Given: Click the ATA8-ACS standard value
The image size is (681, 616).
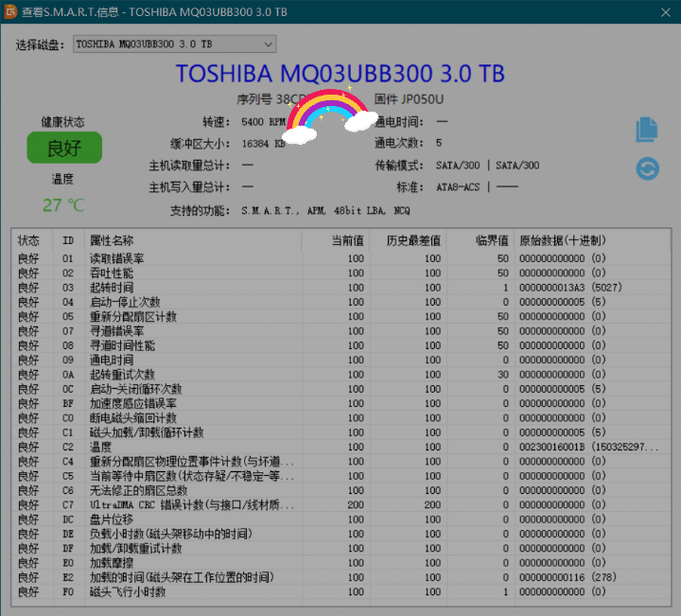Looking at the screenshot, I should [458, 187].
